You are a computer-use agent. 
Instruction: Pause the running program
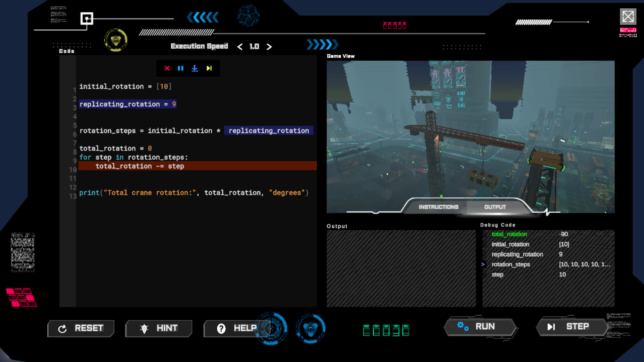pyautogui.click(x=181, y=68)
